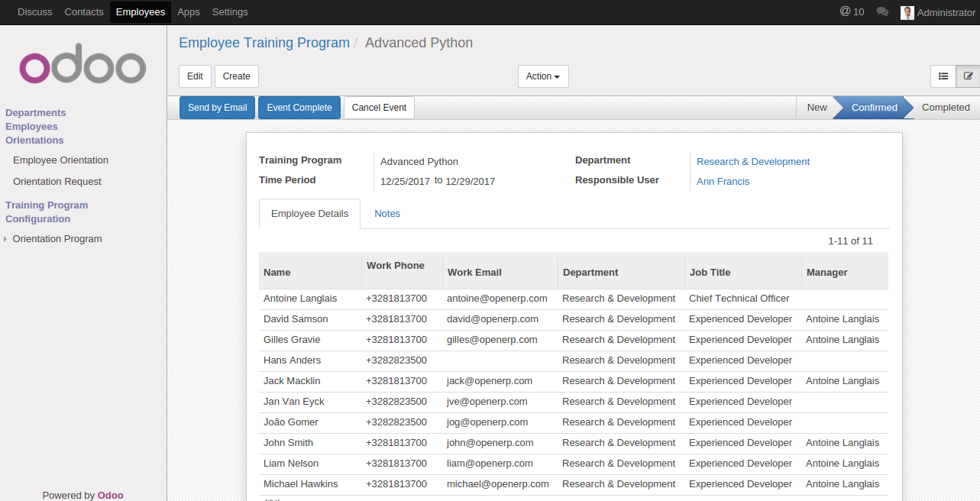980x501 pixels.
Task: Open the Jan Van Eyck row
Action: click(574, 402)
